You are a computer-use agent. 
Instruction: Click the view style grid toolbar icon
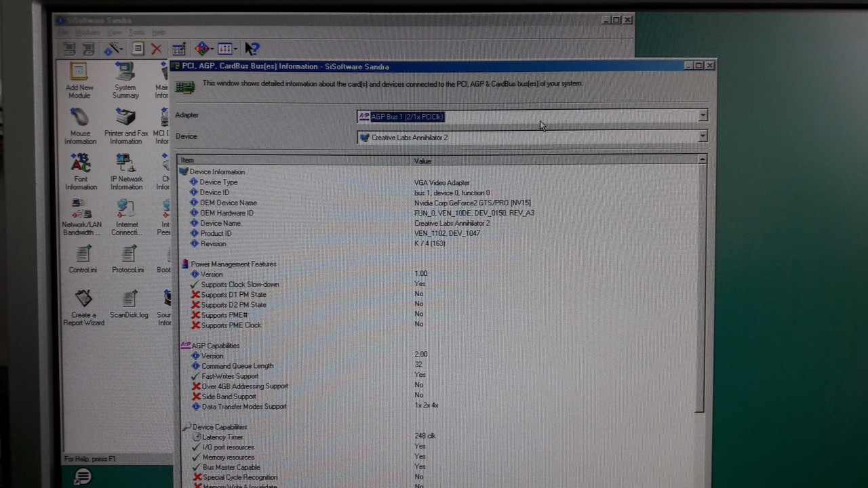(x=224, y=49)
